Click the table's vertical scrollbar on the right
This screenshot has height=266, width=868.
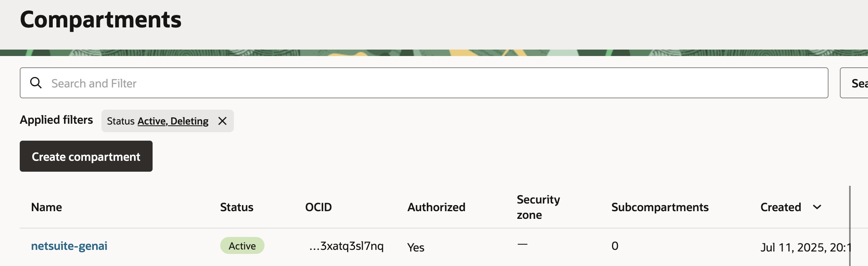(x=850, y=226)
